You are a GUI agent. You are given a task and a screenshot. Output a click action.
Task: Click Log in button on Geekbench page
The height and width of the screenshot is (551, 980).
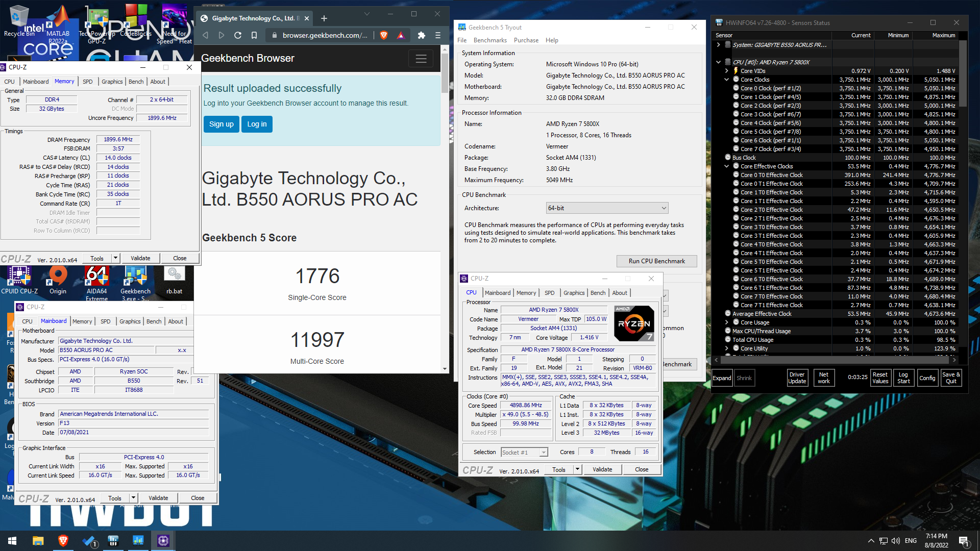[257, 124]
